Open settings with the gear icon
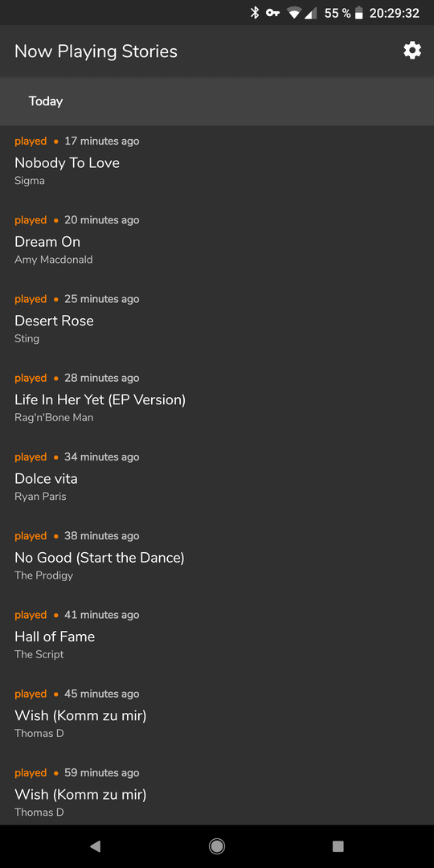The height and width of the screenshot is (868, 434). point(411,51)
